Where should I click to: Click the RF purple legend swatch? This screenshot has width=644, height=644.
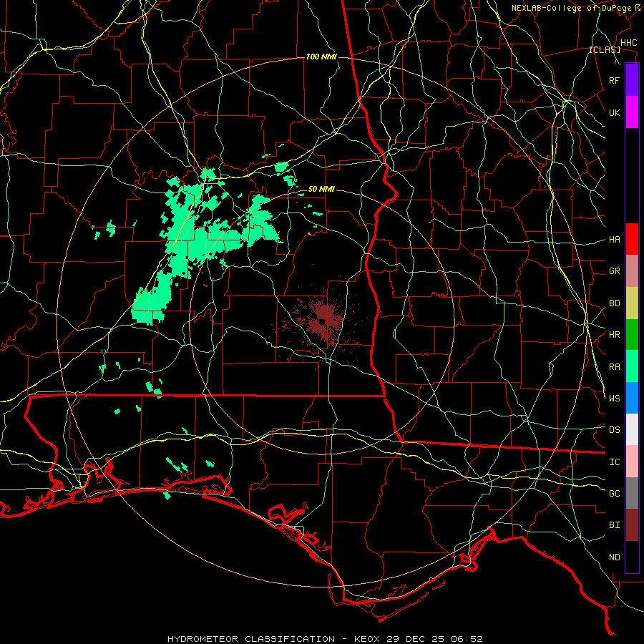coord(632,80)
